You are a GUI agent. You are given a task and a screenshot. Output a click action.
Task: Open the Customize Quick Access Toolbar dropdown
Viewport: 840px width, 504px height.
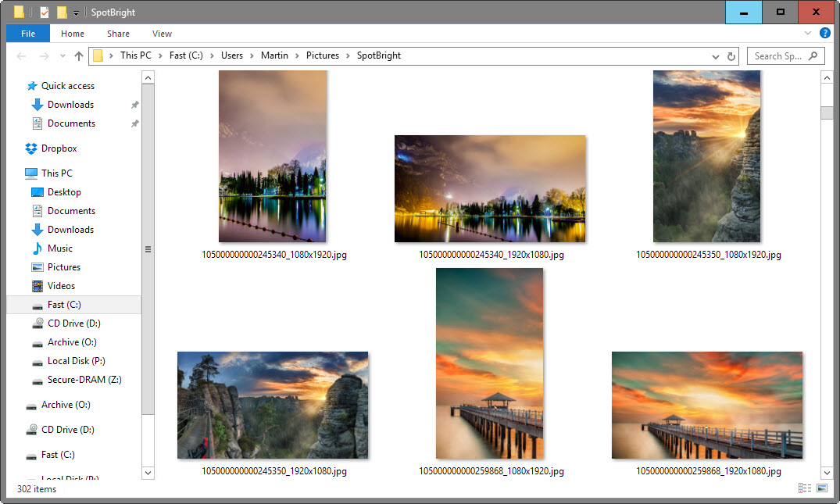click(x=76, y=13)
